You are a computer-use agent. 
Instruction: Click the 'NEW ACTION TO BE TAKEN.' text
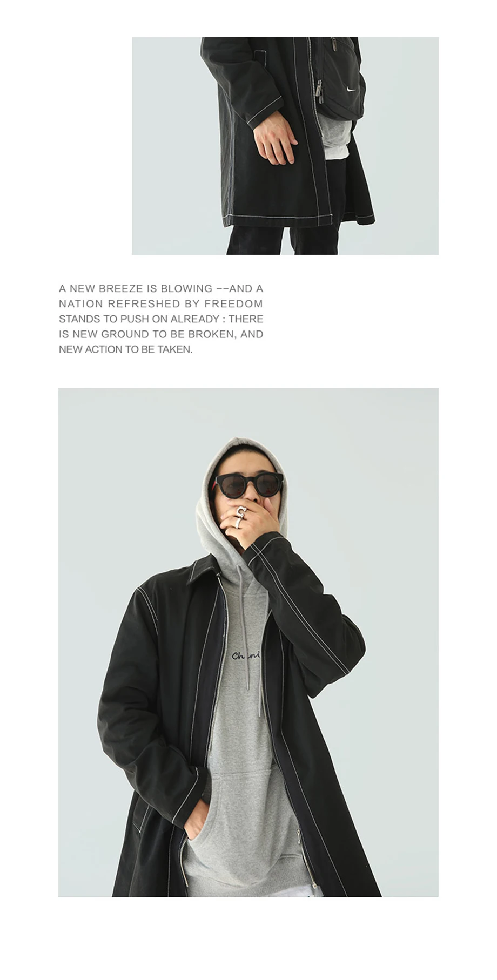point(126,349)
